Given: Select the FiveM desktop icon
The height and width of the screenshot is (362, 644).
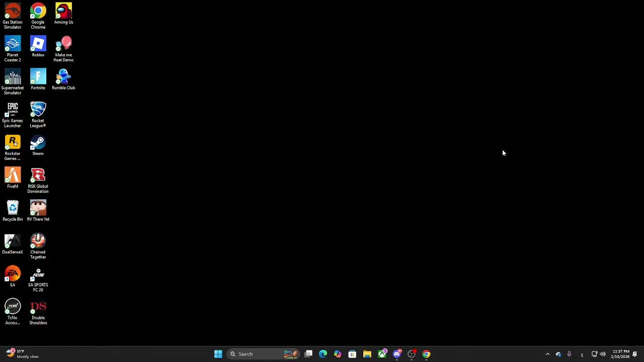Looking at the screenshot, I should point(13,177).
